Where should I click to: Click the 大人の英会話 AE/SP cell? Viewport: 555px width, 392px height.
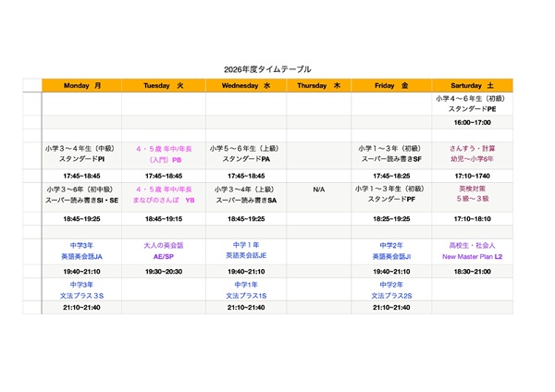[x=164, y=251]
